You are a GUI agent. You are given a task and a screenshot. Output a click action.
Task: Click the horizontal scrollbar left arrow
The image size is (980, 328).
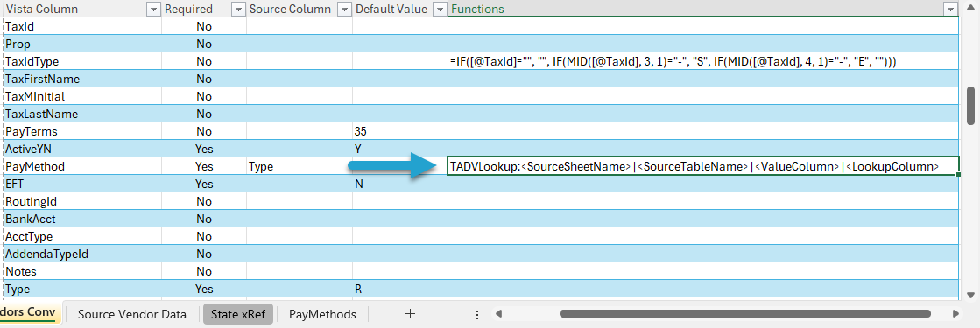point(498,314)
